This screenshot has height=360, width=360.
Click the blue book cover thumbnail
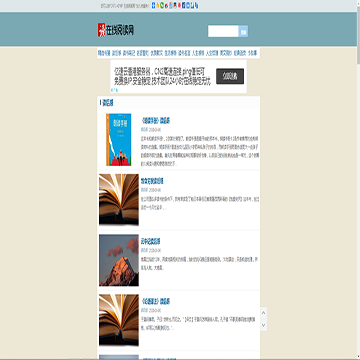point(119,140)
